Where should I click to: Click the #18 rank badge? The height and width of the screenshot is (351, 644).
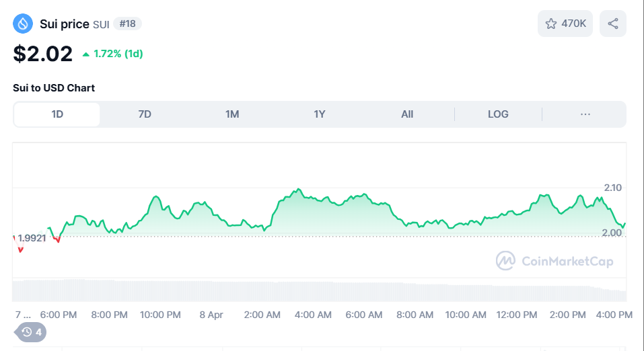(x=127, y=24)
